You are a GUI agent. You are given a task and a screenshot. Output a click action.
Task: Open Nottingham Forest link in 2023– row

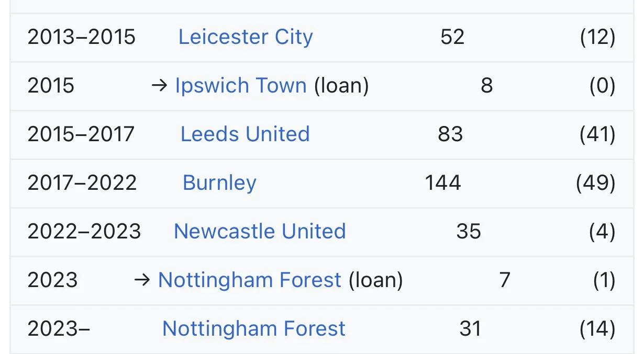tap(254, 329)
